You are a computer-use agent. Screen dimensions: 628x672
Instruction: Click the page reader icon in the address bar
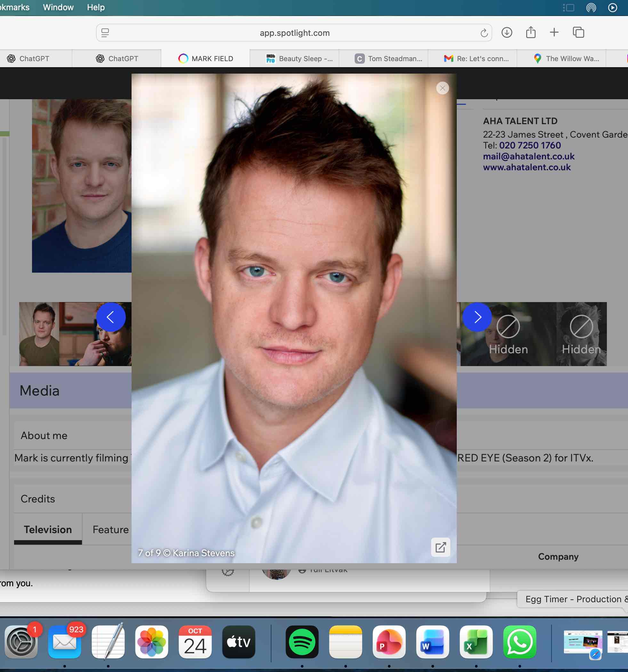(x=105, y=33)
